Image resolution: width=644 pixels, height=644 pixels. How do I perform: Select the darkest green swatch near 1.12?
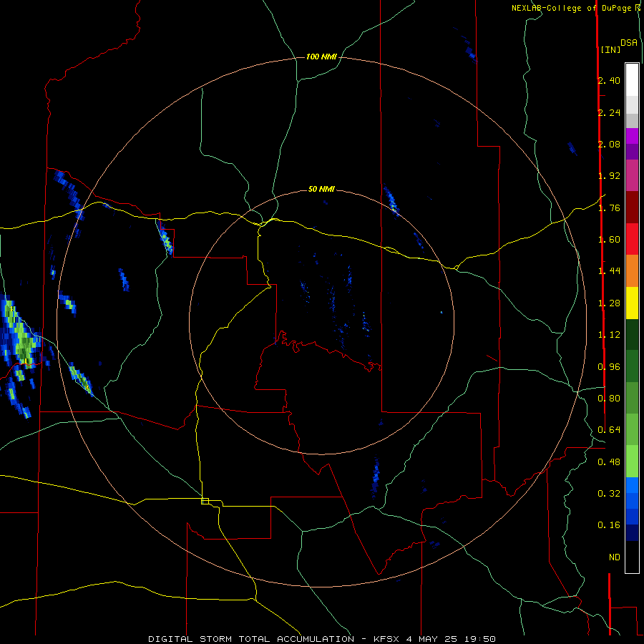[632, 335]
